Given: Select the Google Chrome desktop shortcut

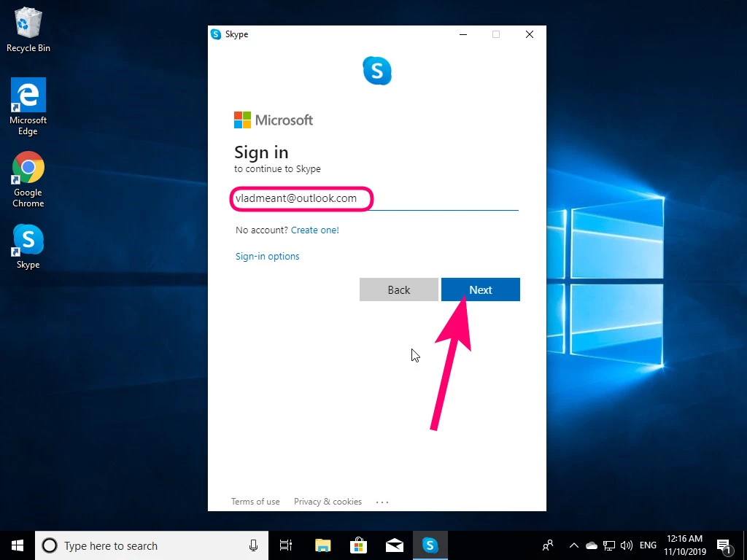Looking at the screenshot, I should coord(28,179).
